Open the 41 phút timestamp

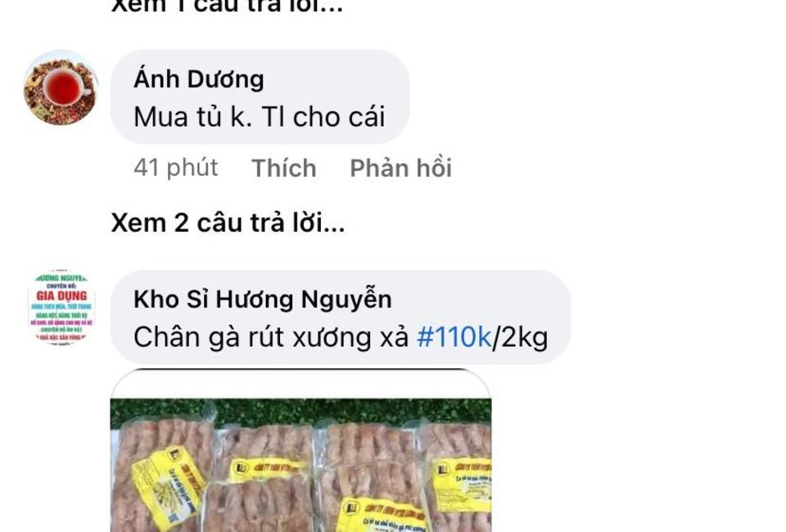(176, 168)
